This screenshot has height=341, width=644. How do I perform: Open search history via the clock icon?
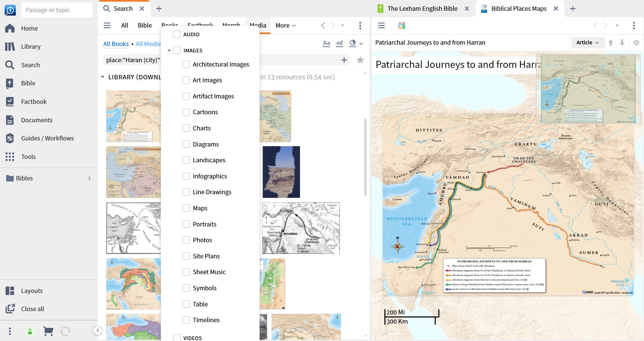(x=352, y=43)
